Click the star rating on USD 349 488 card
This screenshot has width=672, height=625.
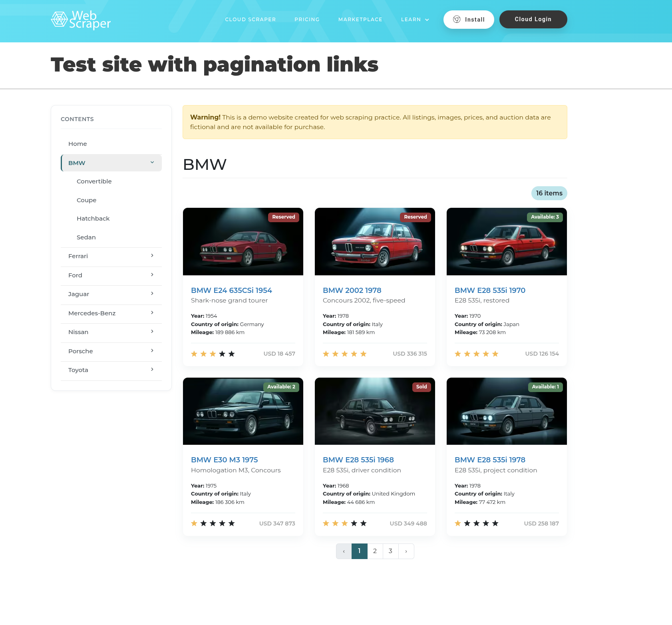point(345,523)
